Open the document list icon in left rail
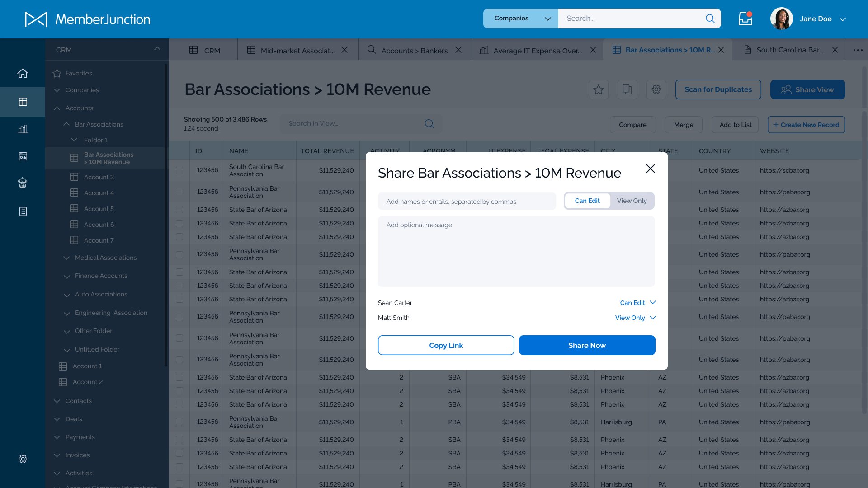 pos(23,211)
